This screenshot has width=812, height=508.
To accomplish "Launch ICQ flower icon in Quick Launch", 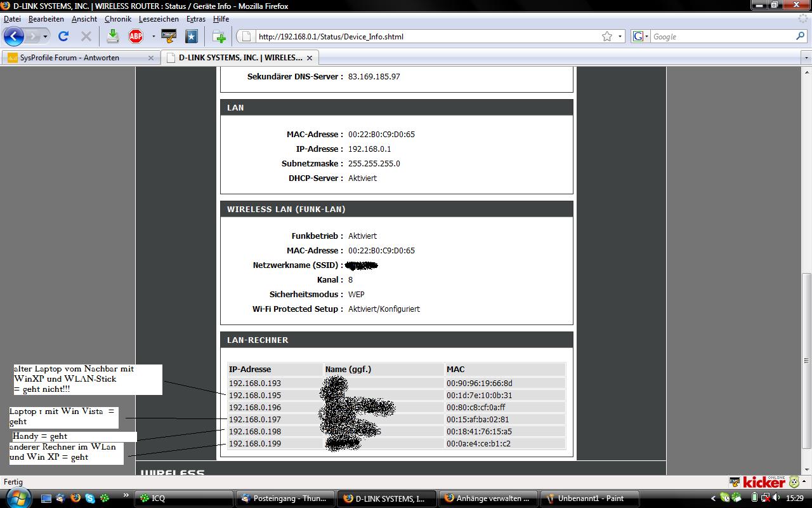I will [105, 498].
